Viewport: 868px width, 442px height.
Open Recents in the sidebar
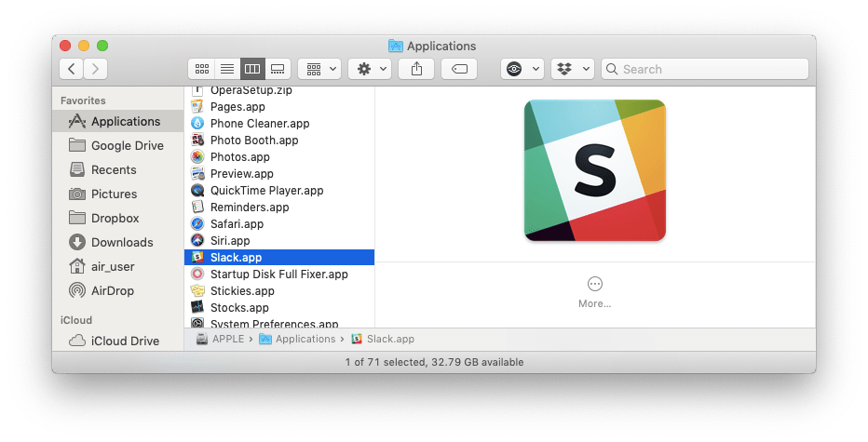[x=117, y=170]
